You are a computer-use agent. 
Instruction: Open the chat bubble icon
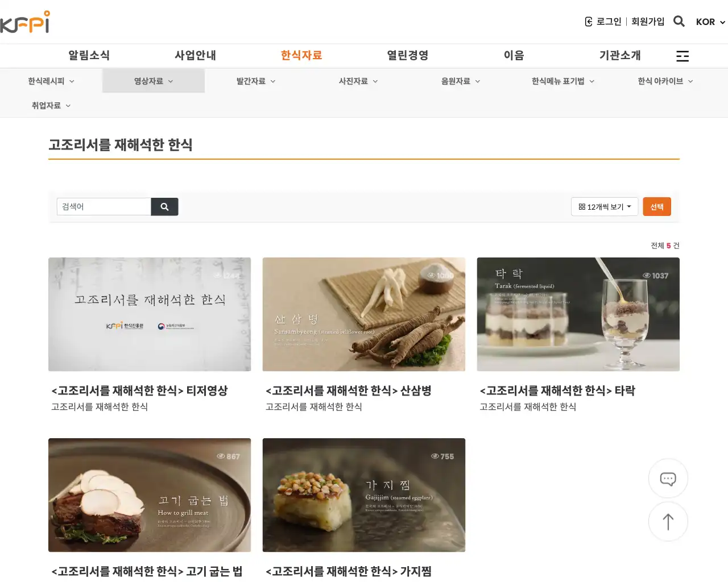[668, 479]
